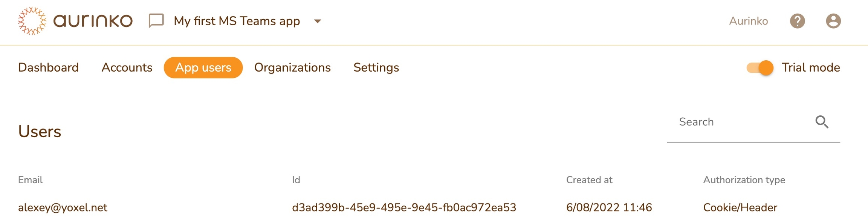Switch to the Accounts tab
This screenshot has width=868, height=224.
127,68
